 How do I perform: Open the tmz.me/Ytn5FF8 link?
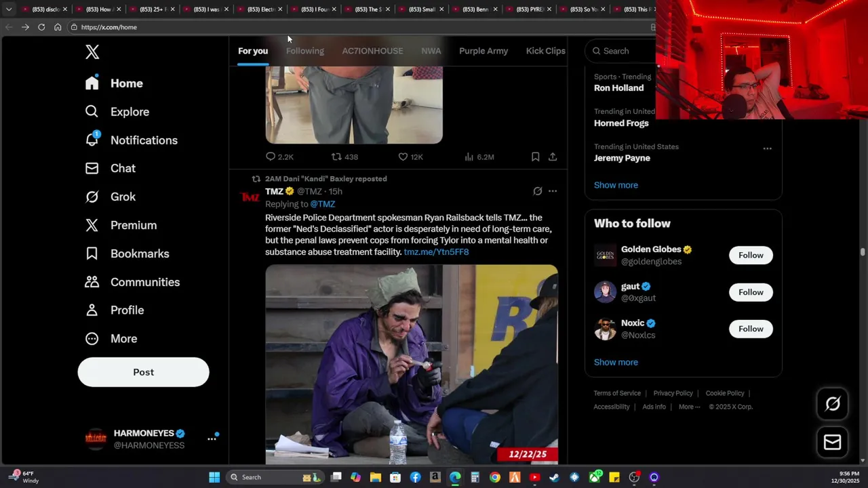[x=436, y=252]
